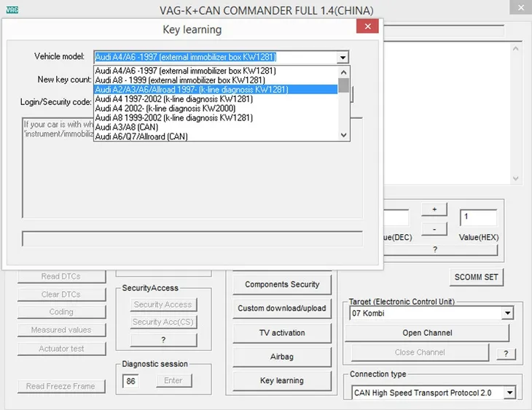
Task: Open the Vehicle model dropdown arrow
Action: click(343, 58)
